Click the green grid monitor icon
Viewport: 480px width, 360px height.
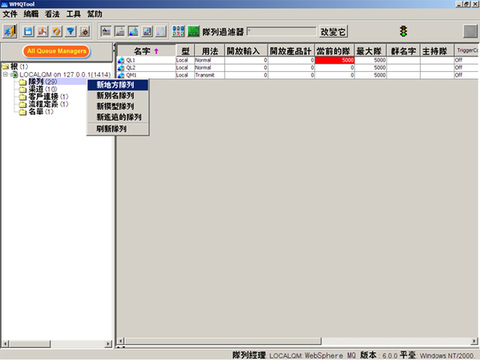pos(193,32)
